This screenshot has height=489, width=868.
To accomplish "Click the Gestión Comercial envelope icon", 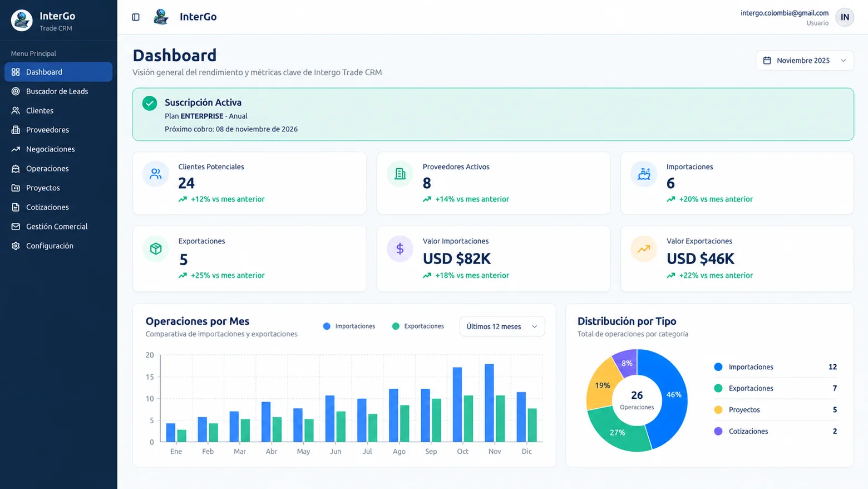I will (x=16, y=227).
